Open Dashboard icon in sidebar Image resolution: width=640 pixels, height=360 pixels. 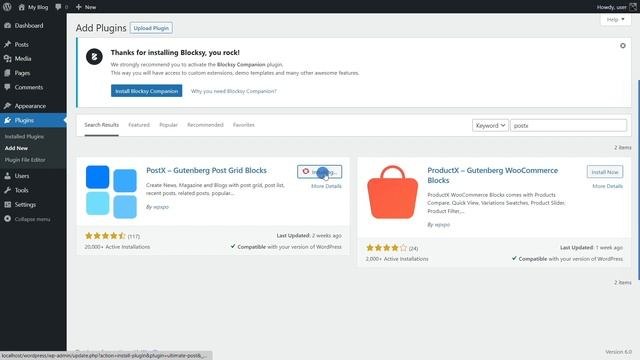7,25
